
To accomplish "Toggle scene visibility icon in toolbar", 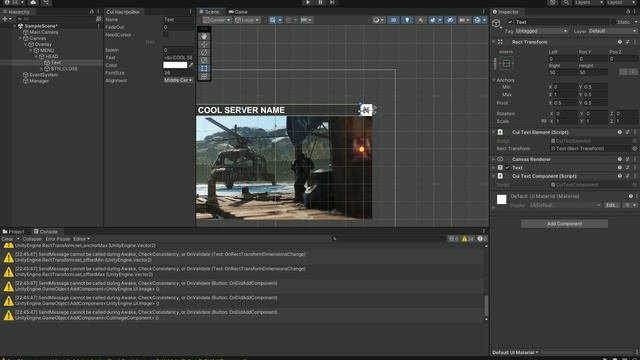I will (x=450, y=20).
